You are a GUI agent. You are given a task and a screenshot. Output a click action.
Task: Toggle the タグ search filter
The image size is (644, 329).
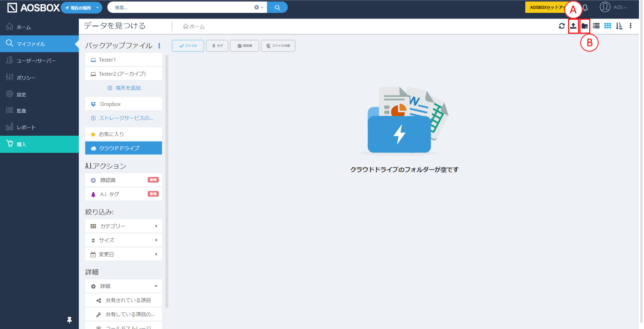point(217,46)
